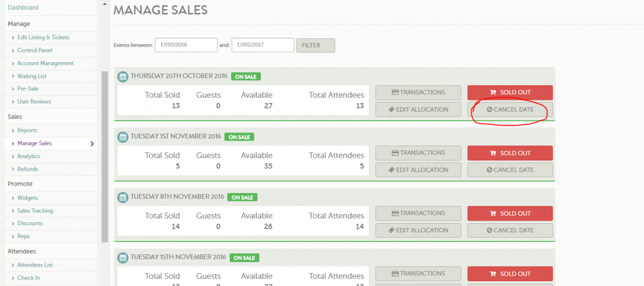The width and height of the screenshot is (644, 286).
Task: Expand the Reports sidebar chevron
Action: click(x=13, y=130)
